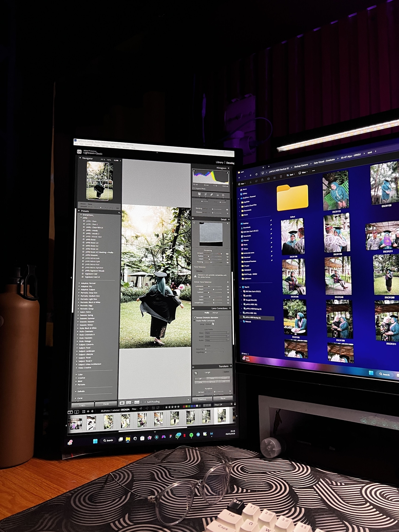Click the Lightroom Classic icon on taskbar
The image size is (399, 532).
tap(211, 434)
